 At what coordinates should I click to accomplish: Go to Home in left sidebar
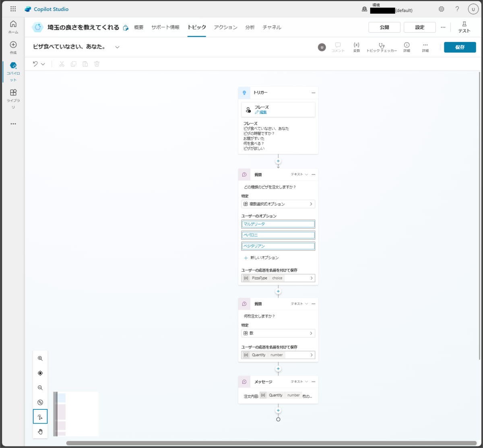13,27
